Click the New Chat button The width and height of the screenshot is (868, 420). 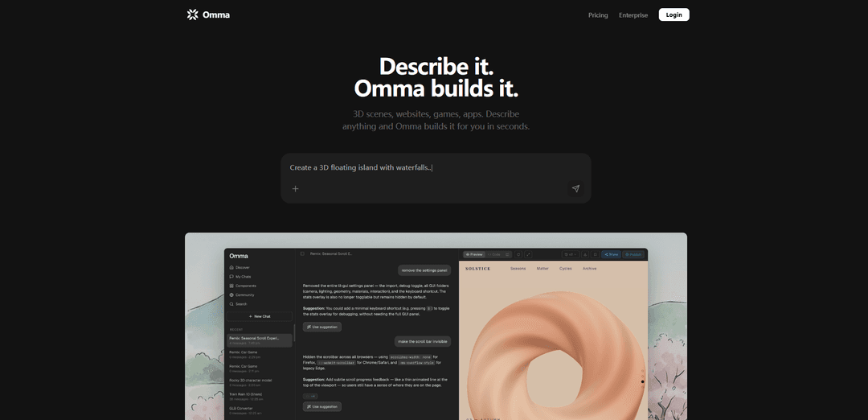[260, 316]
